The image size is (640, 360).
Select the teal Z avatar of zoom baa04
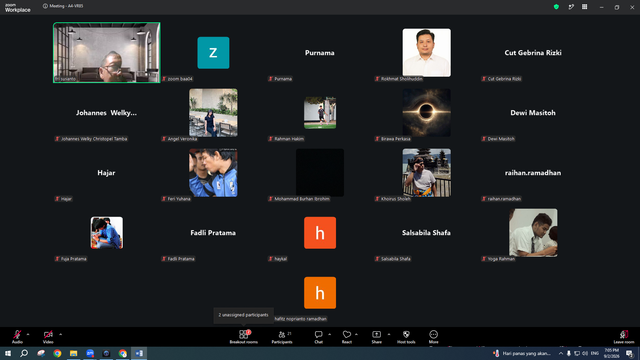tap(213, 53)
